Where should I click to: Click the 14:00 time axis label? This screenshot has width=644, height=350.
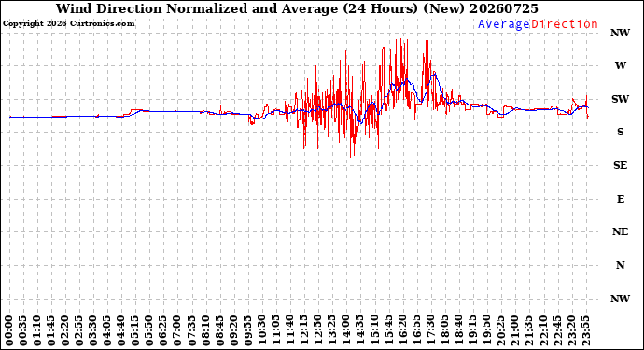point(346,330)
